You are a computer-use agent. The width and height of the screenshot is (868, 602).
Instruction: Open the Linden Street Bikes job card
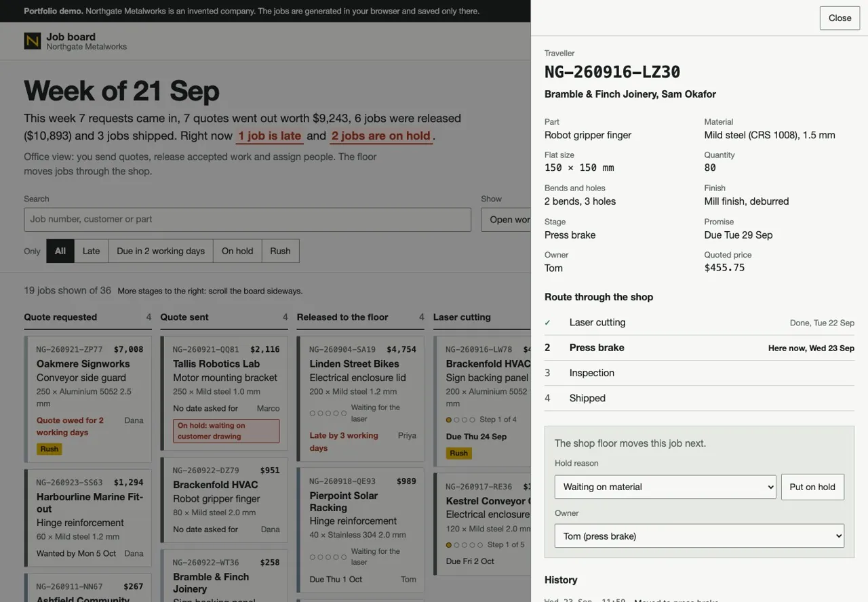click(x=361, y=399)
